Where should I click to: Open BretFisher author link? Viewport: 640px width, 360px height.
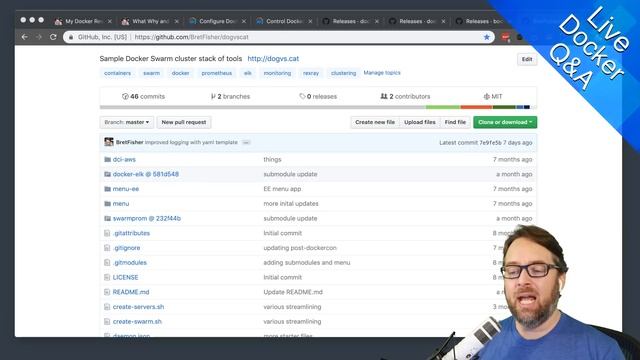point(129,142)
